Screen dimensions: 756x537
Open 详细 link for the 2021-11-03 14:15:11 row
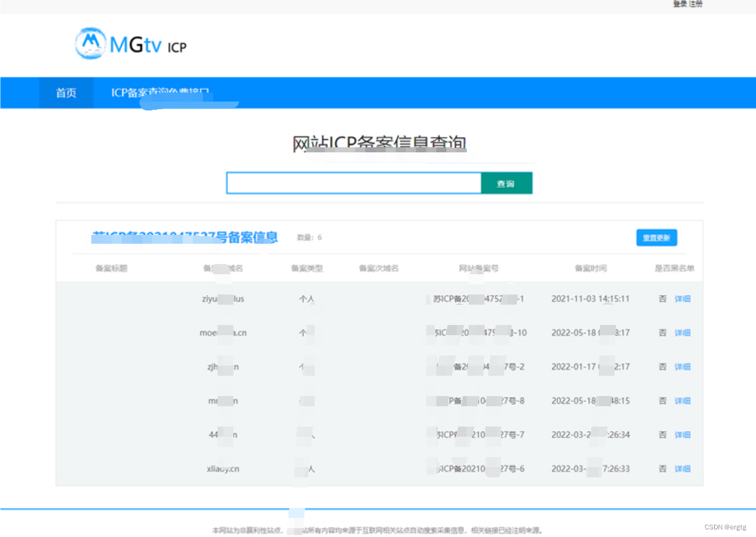point(682,299)
